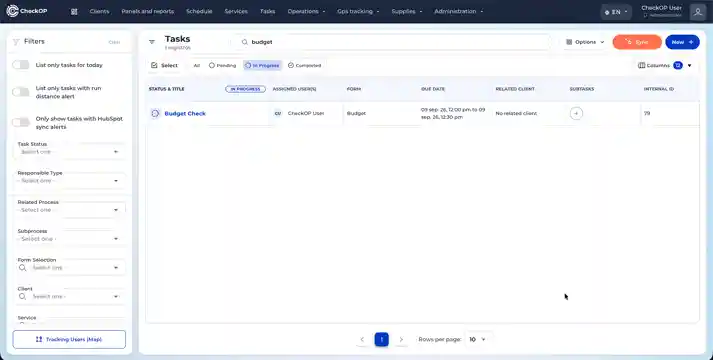Open Schedule in navbar
713x360 pixels.
pyautogui.click(x=199, y=11)
